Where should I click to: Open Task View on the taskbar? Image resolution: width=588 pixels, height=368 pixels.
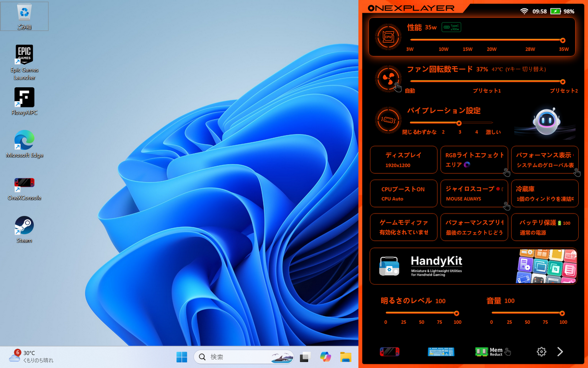(x=305, y=356)
